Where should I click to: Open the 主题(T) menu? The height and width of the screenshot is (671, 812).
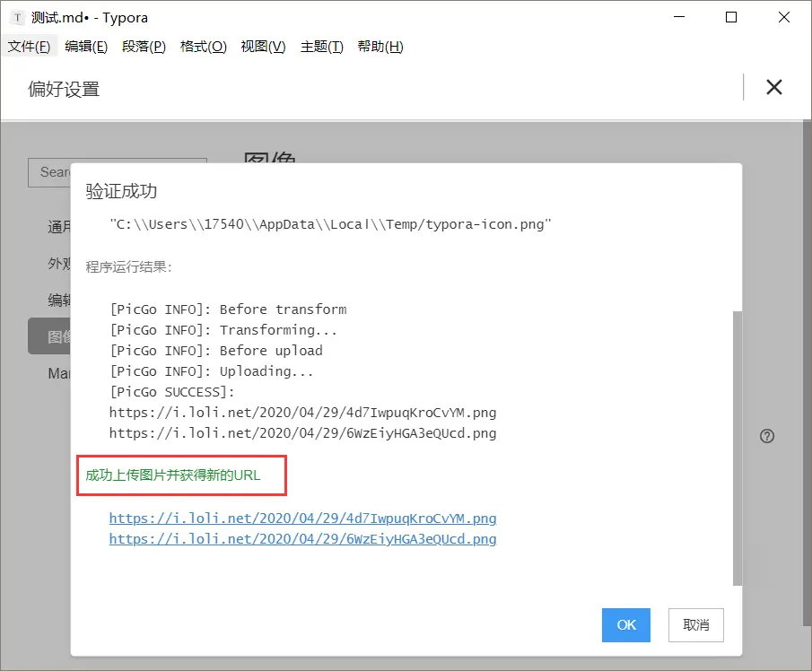coord(321,47)
